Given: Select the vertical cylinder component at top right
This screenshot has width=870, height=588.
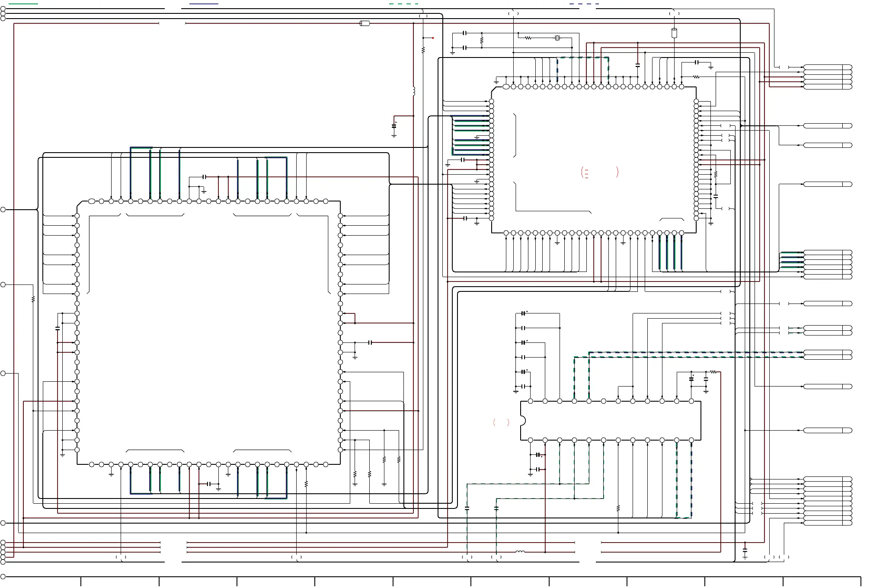Looking at the screenshot, I should point(674,33).
